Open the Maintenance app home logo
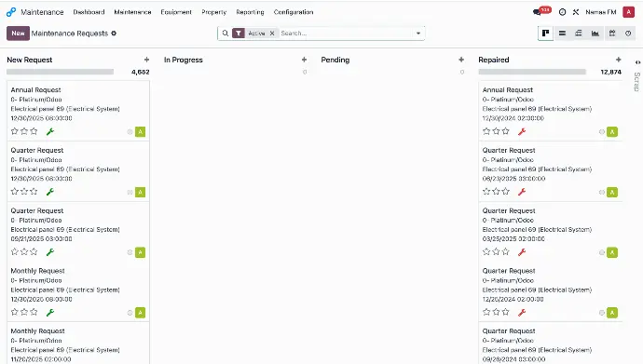Viewport: 643px width, 364px height. (11, 12)
